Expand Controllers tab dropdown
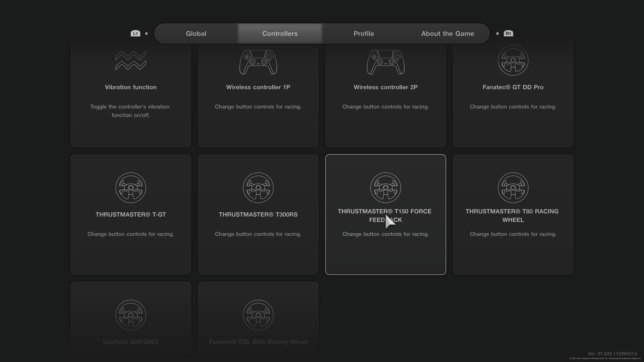This screenshot has height=362, width=644. pyautogui.click(x=280, y=33)
